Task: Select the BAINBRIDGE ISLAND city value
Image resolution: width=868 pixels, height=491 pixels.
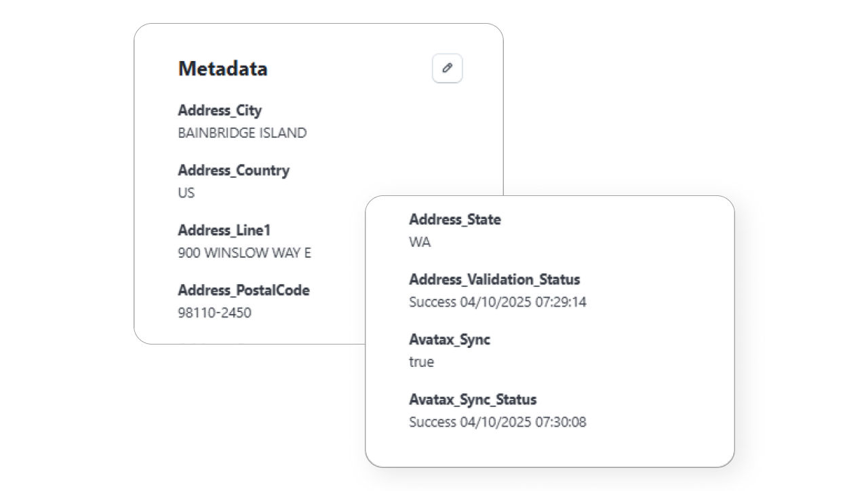Action: click(x=243, y=133)
